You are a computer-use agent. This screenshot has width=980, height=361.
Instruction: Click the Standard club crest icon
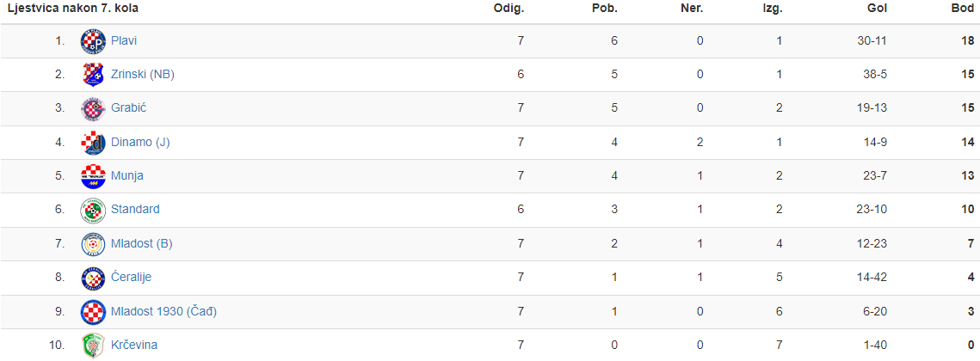click(x=93, y=210)
